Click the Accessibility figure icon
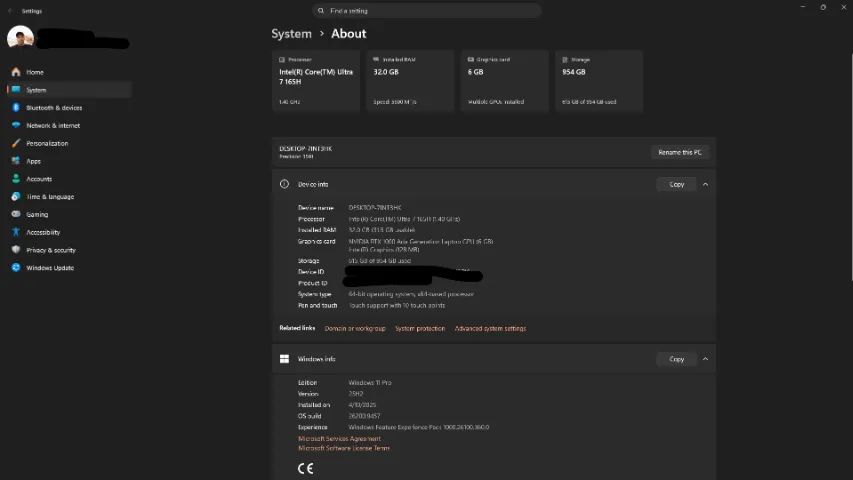This screenshot has width=853, height=480. point(16,232)
